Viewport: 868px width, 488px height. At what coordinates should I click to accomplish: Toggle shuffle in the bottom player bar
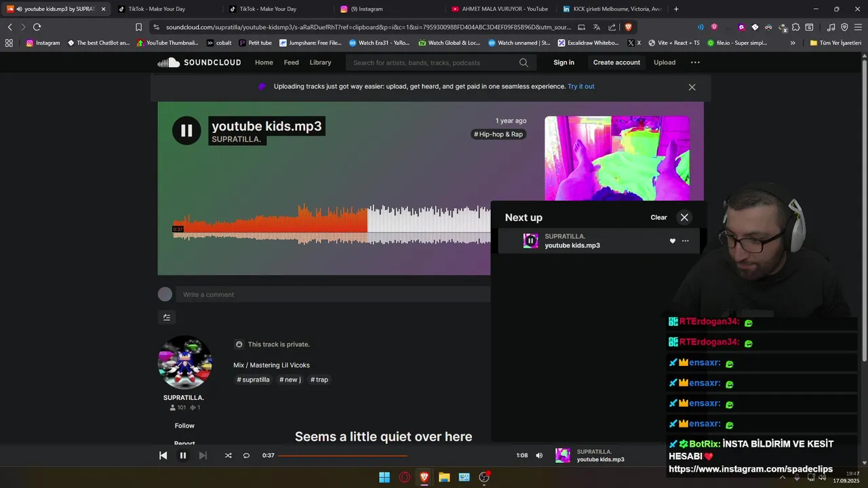(x=228, y=455)
